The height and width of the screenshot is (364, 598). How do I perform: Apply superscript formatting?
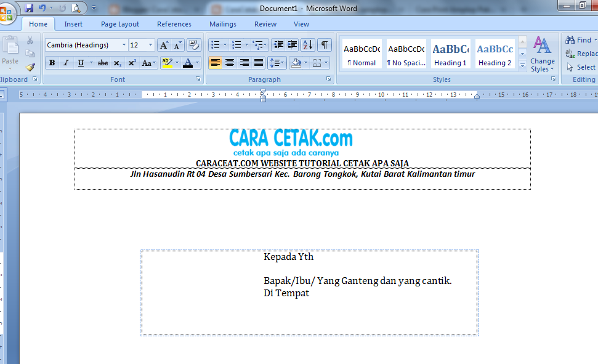pos(132,63)
